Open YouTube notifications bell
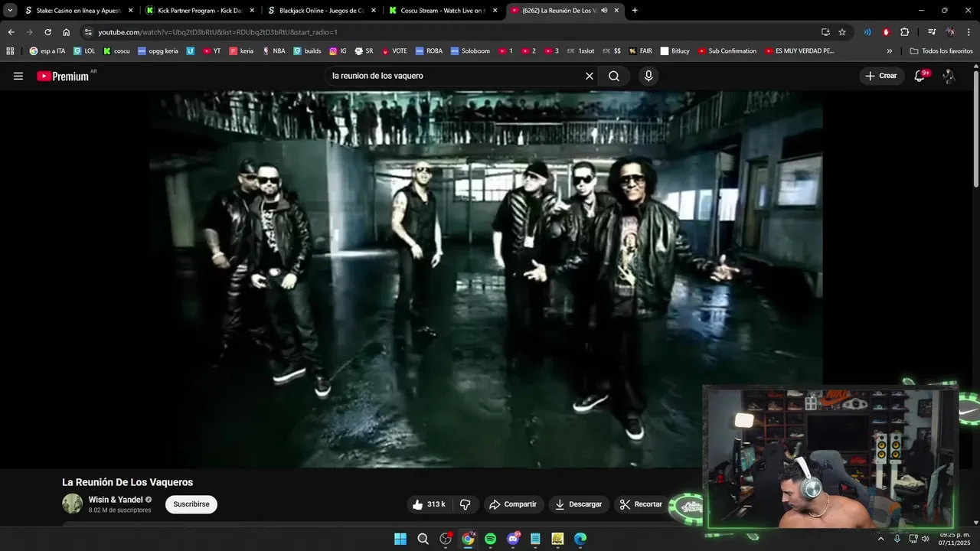This screenshot has width=980, height=551. [920, 76]
